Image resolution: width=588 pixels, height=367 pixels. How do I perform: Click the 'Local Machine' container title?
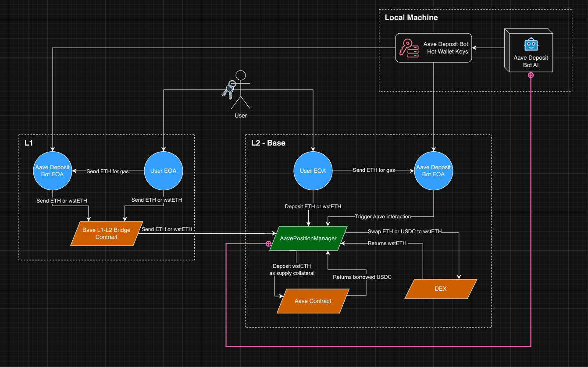tap(411, 18)
